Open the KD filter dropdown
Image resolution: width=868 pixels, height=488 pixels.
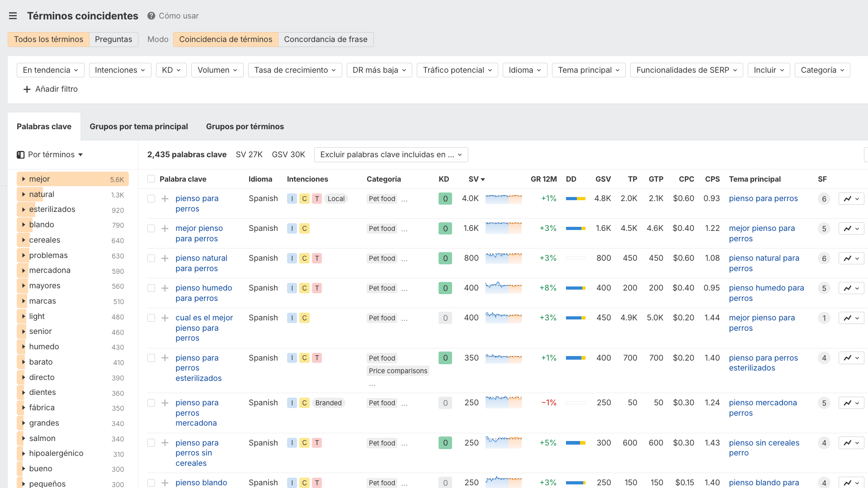click(x=171, y=70)
